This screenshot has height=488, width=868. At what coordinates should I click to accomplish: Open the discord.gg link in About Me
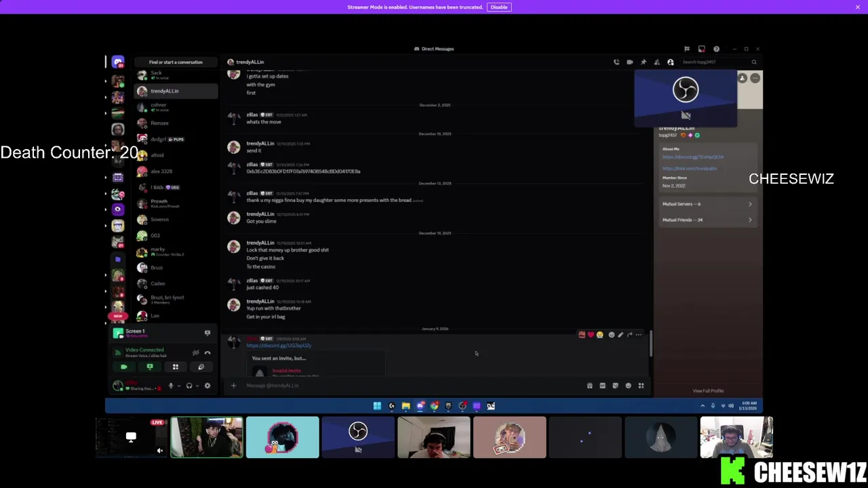[x=693, y=157]
